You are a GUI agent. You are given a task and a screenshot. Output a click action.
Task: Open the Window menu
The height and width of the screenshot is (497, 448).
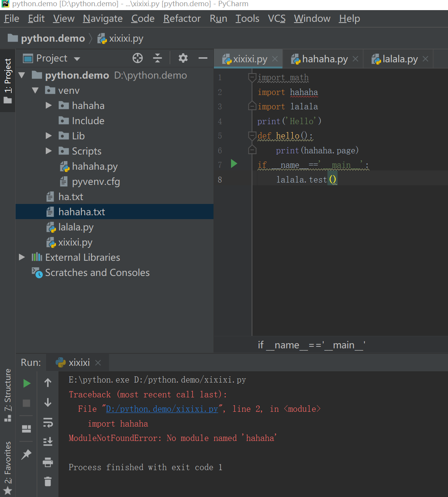tap(312, 19)
